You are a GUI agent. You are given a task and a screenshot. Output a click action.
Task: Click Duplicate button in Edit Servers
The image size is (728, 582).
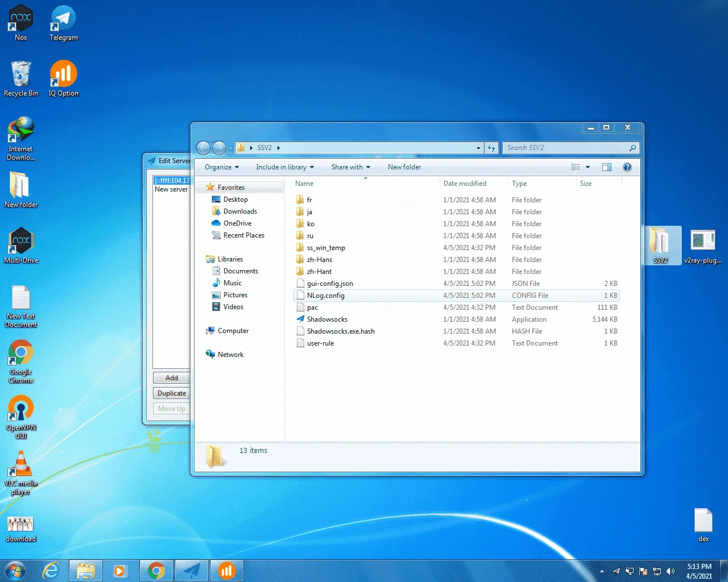[171, 393]
